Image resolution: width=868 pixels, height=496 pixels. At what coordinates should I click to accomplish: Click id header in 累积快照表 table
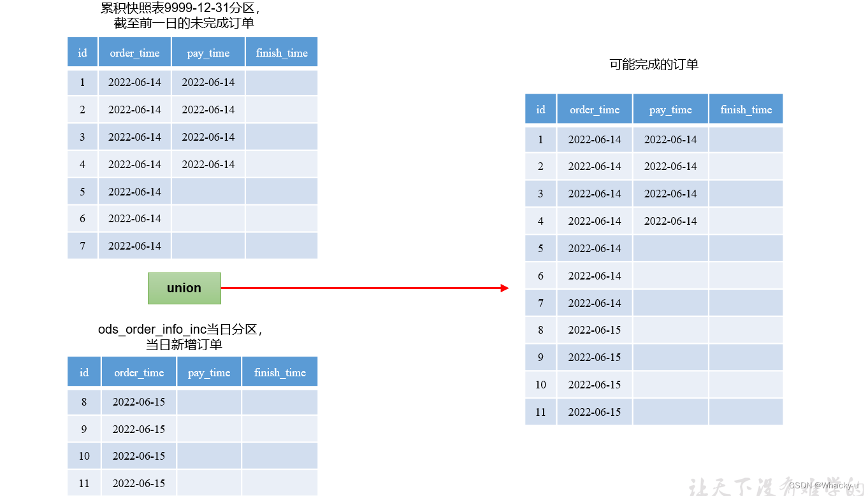tap(82, 52)
